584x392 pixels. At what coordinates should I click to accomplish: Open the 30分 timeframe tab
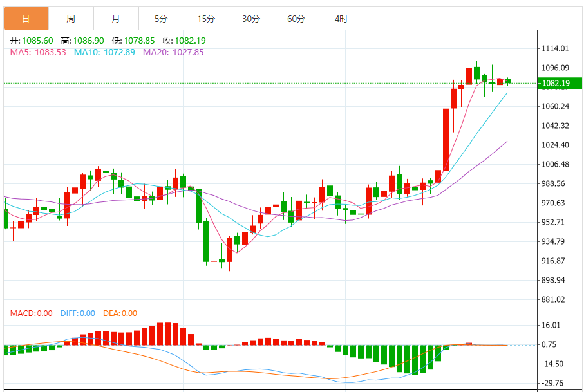(251, 18)
